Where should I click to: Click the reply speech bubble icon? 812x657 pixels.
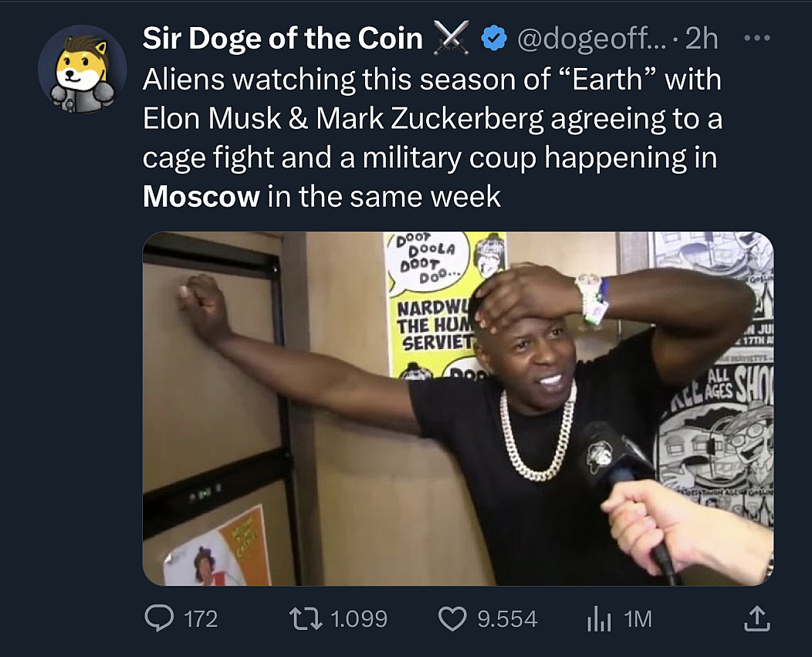click(160, 618)
